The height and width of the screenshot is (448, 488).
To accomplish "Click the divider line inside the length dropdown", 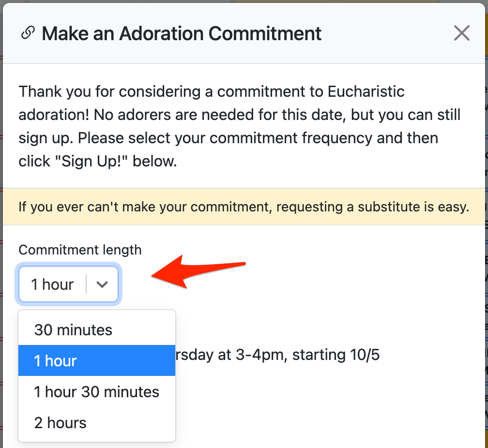I will click(x=86, y=284).
